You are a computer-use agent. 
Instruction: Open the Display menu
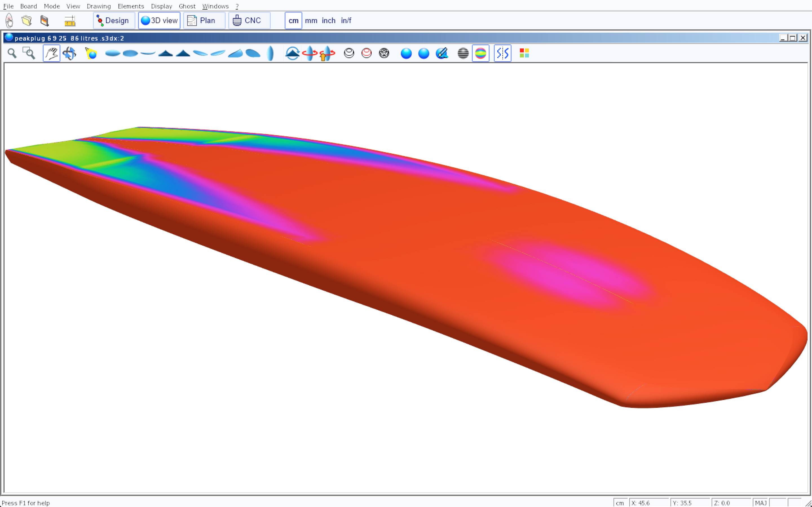pos(161,6)
